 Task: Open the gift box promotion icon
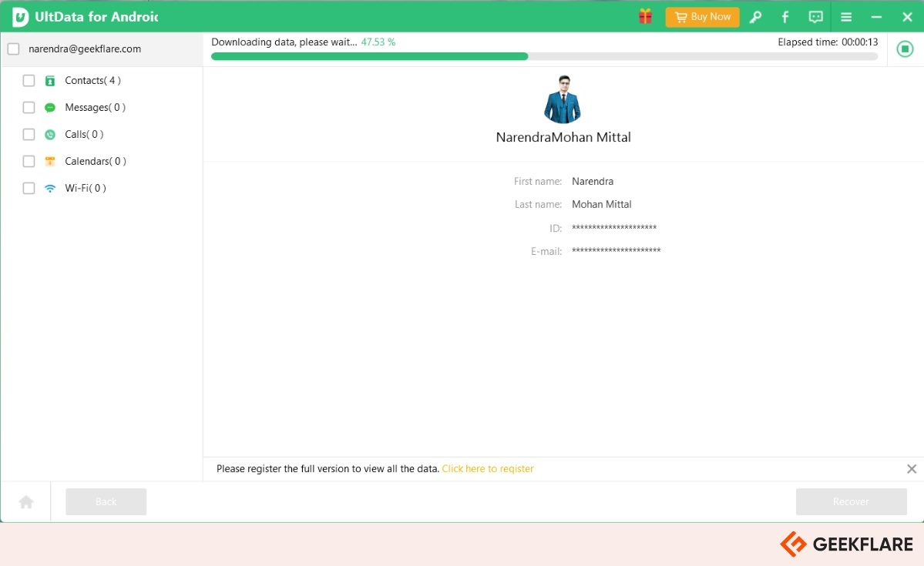(x=645, y=16)
